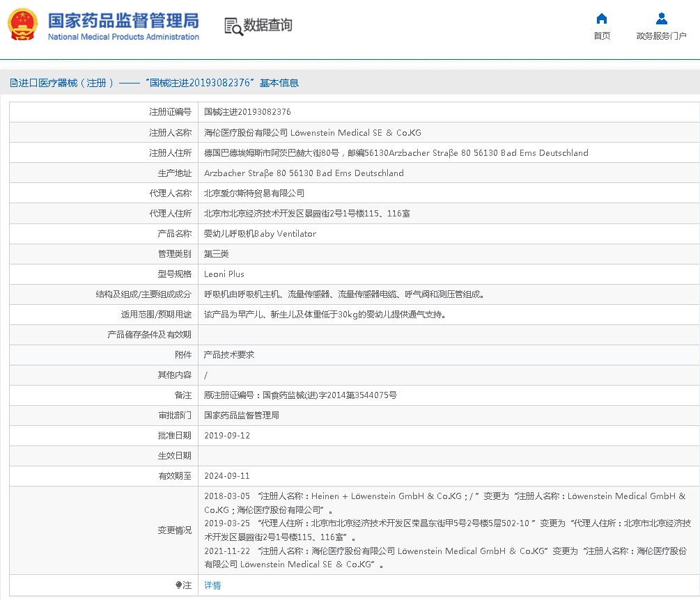Click the product name 婴幼儿呼吸机Baby Ventilator
This screenshot has width=700, height=600.
pyautogui.click(x=260, y=234)
